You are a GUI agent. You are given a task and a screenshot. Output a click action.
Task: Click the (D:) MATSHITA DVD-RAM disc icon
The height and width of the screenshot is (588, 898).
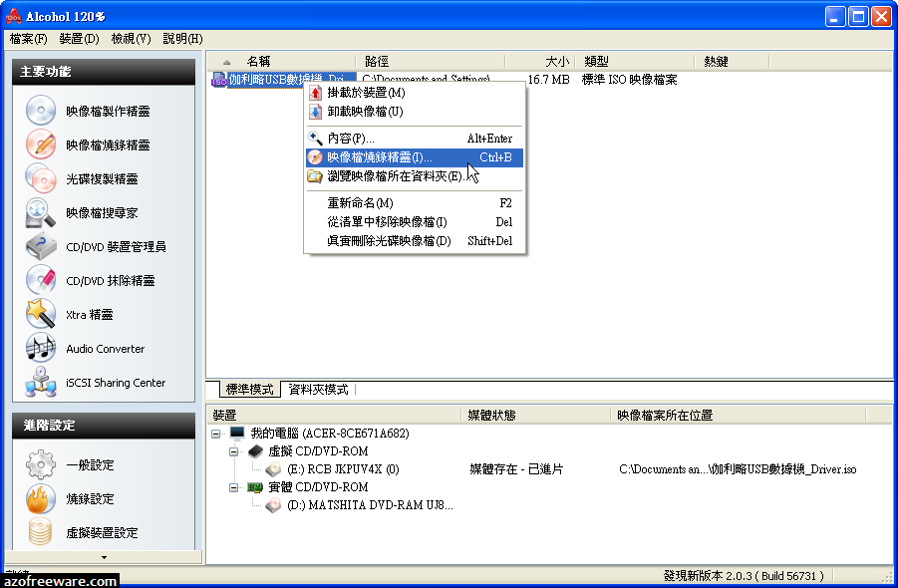[x=273, y=505]
